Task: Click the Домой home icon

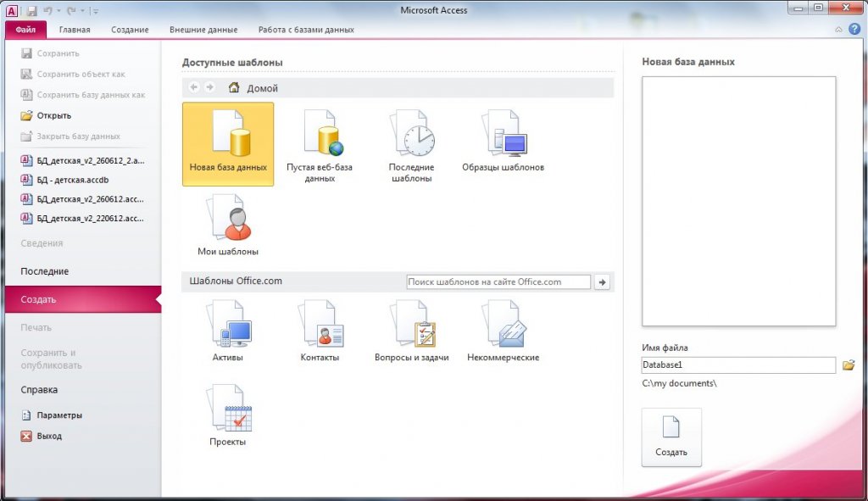Action: coord(234,87)
